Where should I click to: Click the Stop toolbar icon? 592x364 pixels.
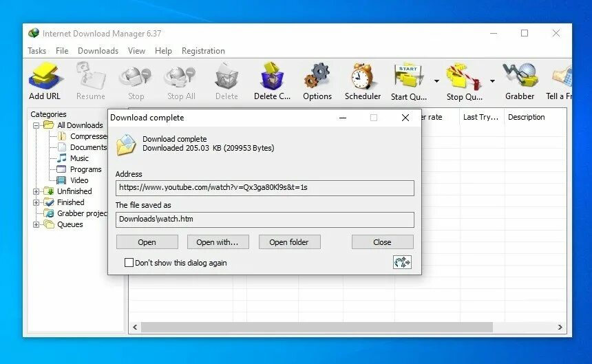tap(136, 76)
